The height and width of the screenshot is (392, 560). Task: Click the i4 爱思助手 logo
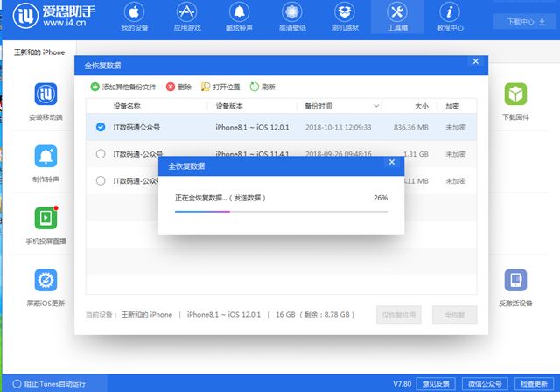coord(54,16)
